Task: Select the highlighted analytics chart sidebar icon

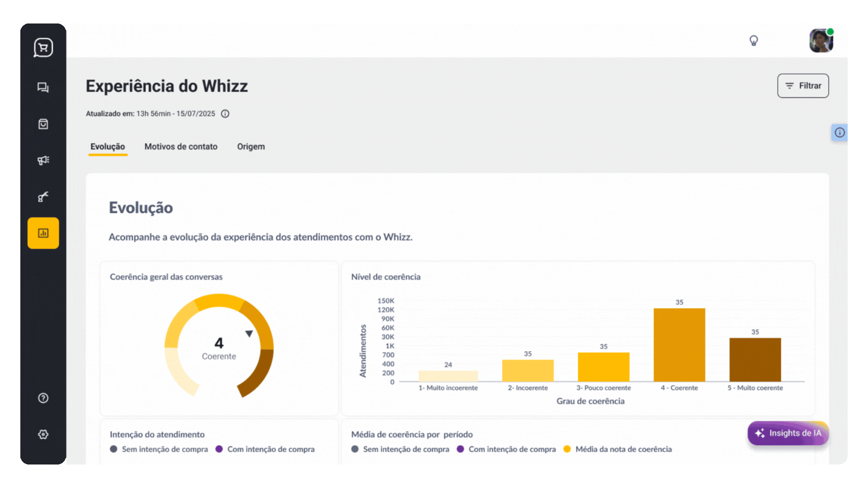Action: coord(43,233)
